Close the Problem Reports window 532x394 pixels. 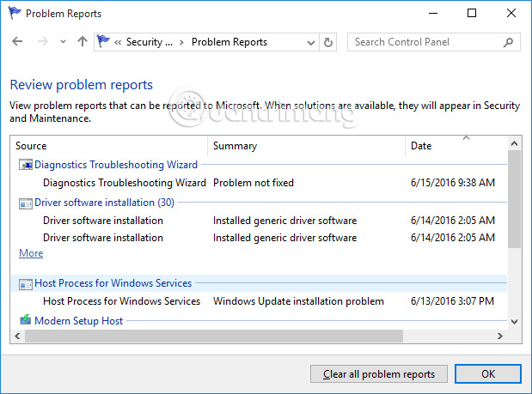point(511,13)
